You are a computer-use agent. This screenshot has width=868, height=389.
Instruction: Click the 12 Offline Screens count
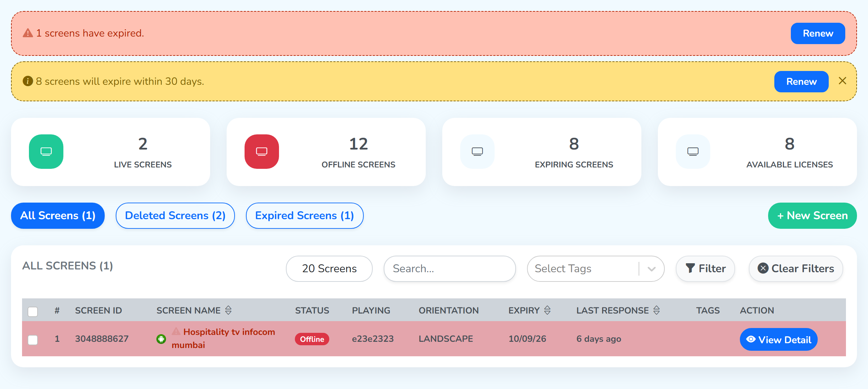point(359,144)
